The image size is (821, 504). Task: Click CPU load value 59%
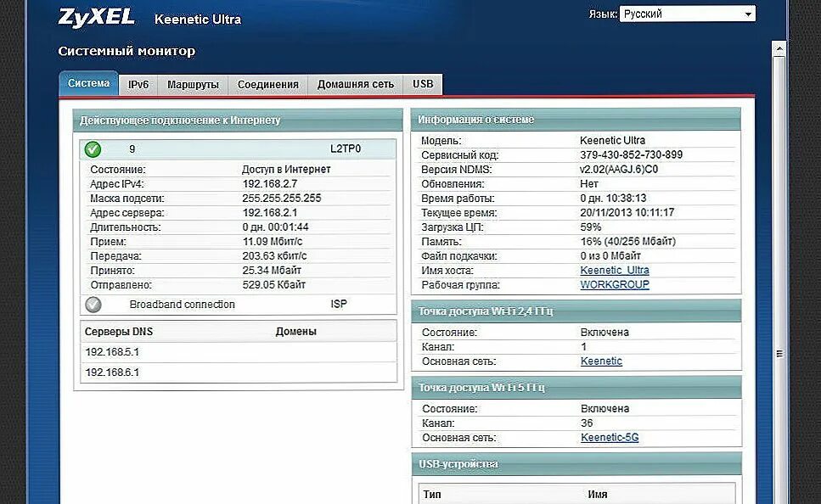(x=591, y=227)
